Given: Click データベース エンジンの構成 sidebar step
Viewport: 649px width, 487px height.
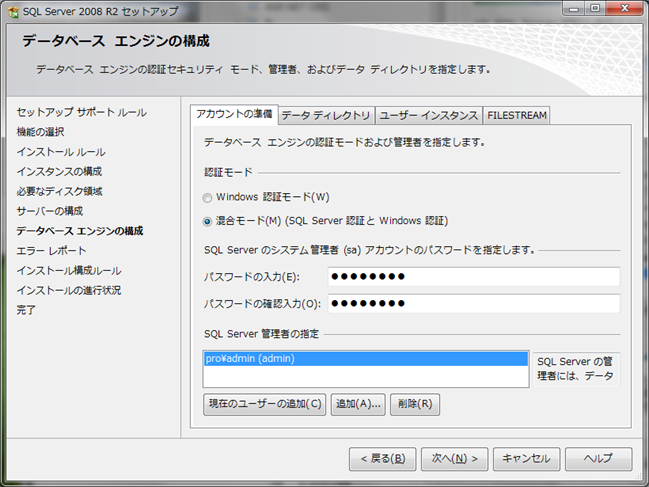Looking at the screenshot, I should pos(79,231).
